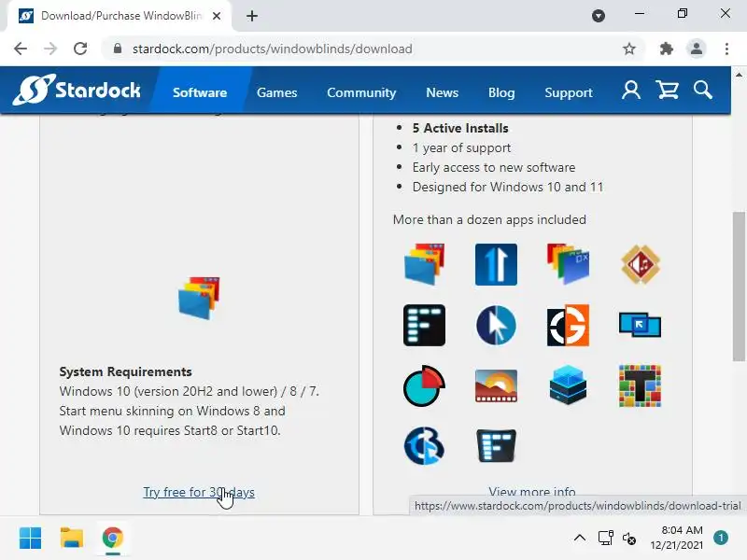
Task: Click the 'System Requirements' heading
Action: [x=125, y=371]
